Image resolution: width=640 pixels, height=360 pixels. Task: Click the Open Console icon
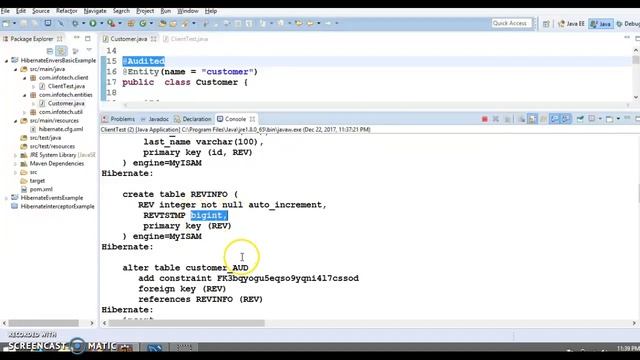point(609,119)
